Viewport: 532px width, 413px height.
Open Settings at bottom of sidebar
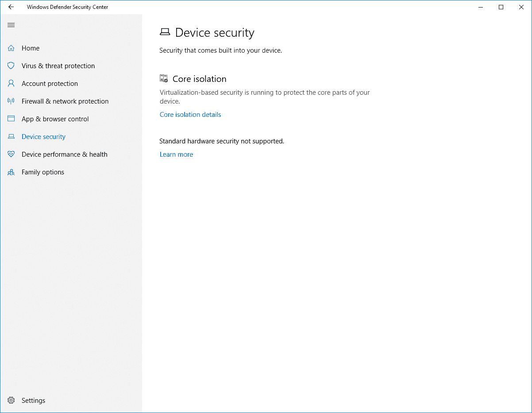33,400
